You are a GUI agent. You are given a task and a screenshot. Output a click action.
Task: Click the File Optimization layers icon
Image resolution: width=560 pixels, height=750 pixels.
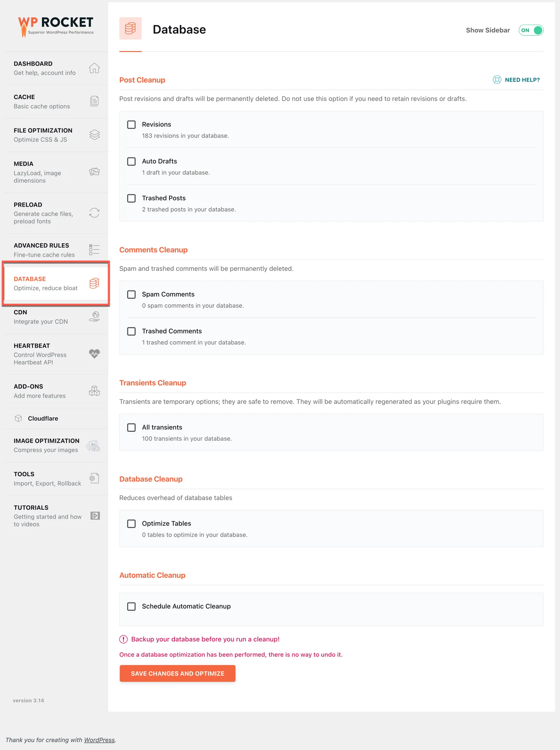[94, 134]
